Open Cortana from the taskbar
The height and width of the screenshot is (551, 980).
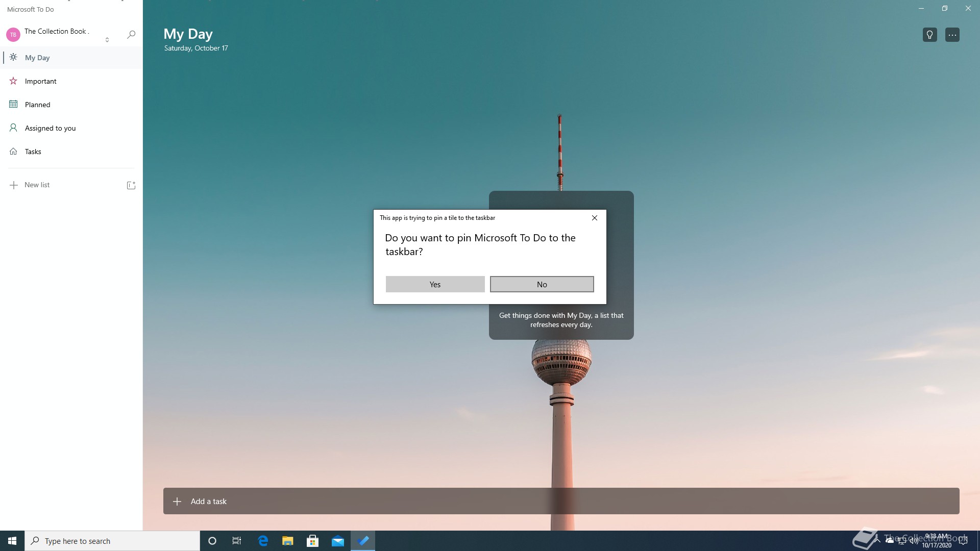point(212,541)
